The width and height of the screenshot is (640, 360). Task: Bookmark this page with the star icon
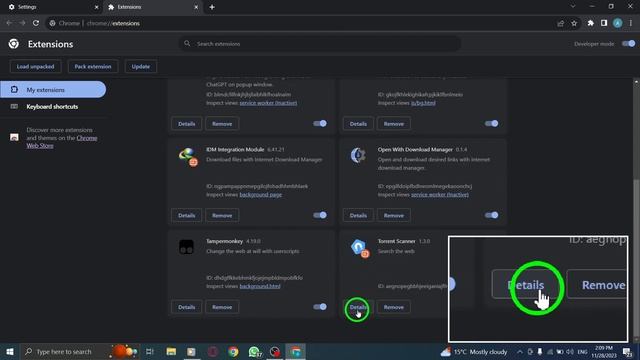coord(574,23)
